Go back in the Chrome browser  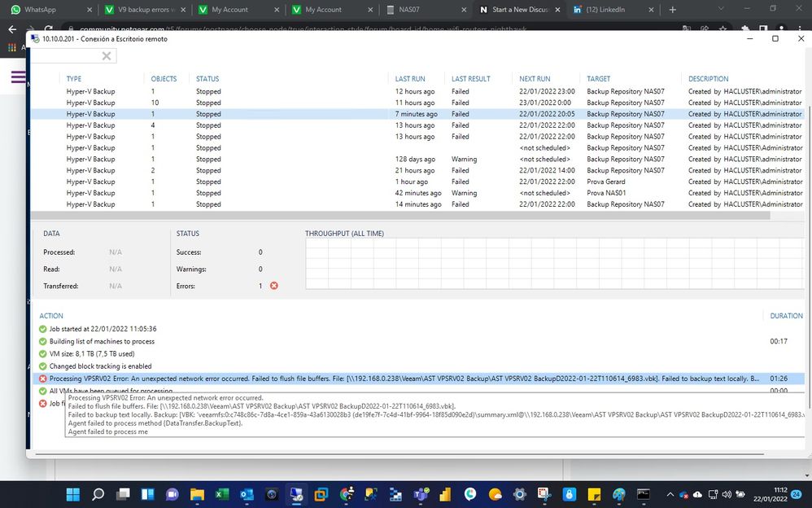click(x=12, y=29)
